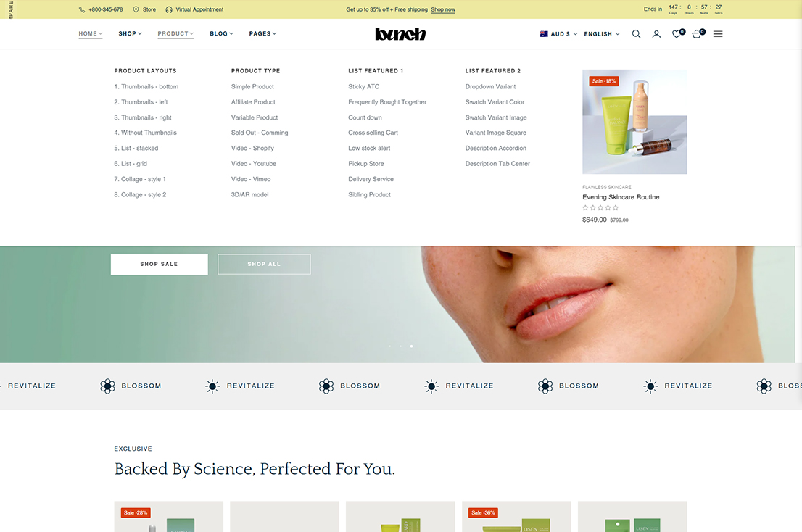Open the search magnifier icon
The image size is (802, 532).
(636, 34)
